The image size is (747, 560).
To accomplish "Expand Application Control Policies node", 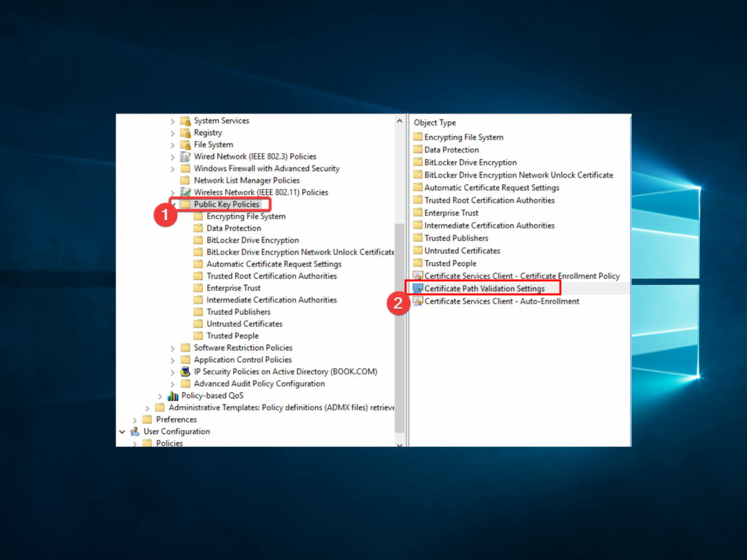I will 172,360.
